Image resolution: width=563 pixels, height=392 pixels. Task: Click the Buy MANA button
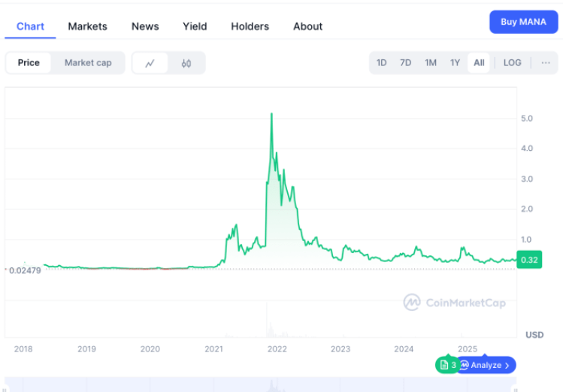pos(523,22)
